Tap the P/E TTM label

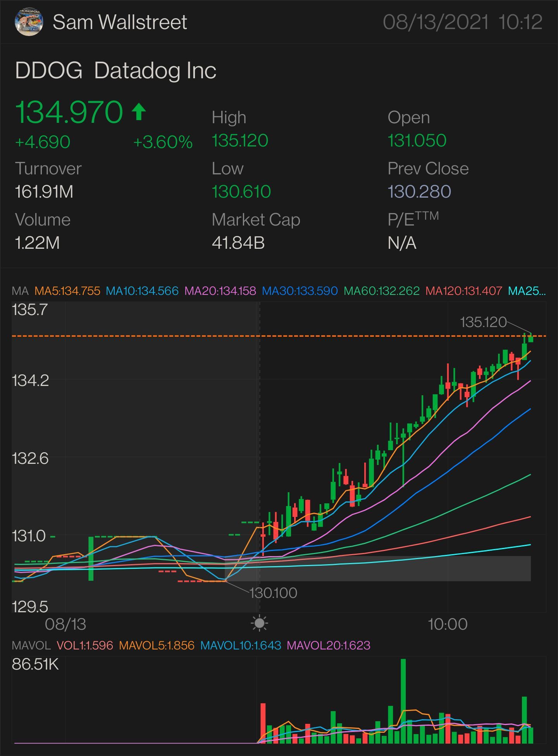[413, 219]
